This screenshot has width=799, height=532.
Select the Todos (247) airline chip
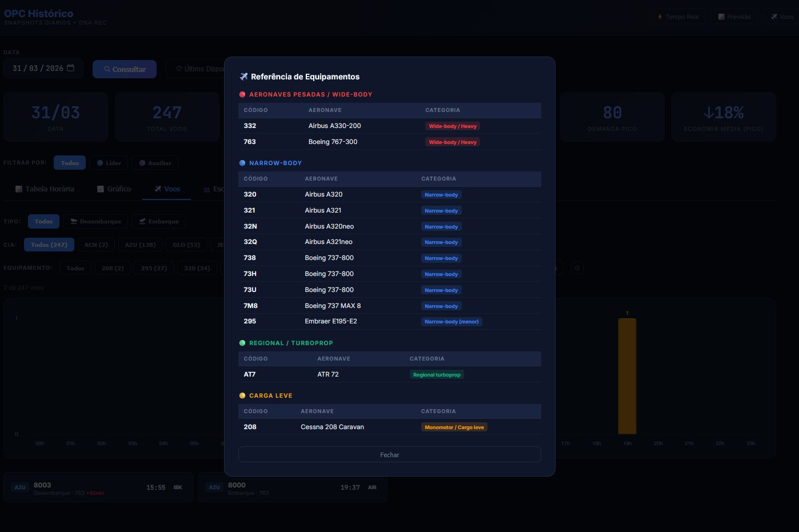click(x=49, y=245)
